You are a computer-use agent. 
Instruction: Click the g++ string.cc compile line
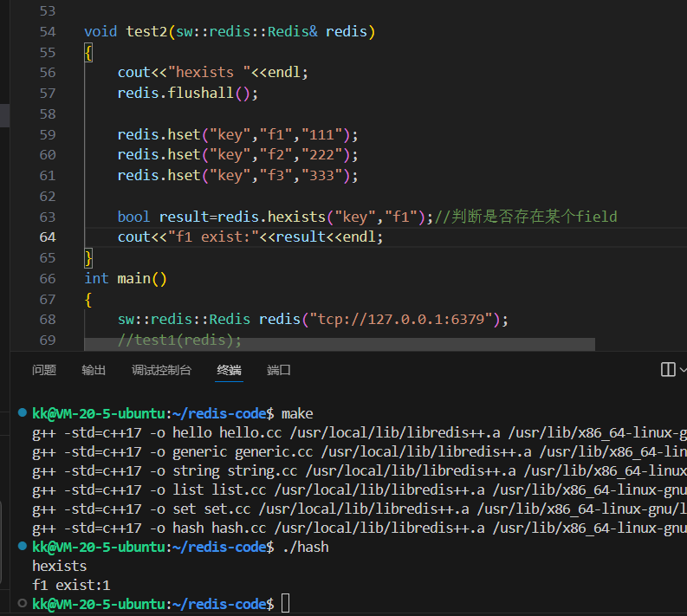[360, 471]
